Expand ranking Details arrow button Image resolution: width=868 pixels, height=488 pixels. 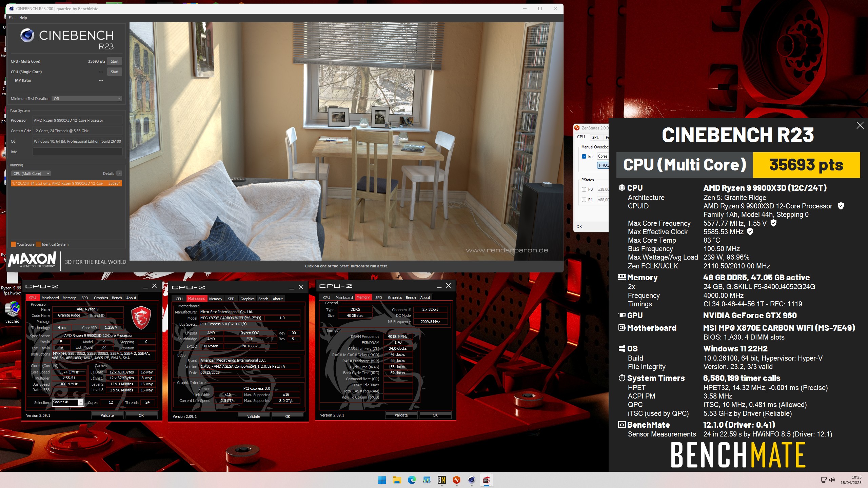(x=119, y=174)
